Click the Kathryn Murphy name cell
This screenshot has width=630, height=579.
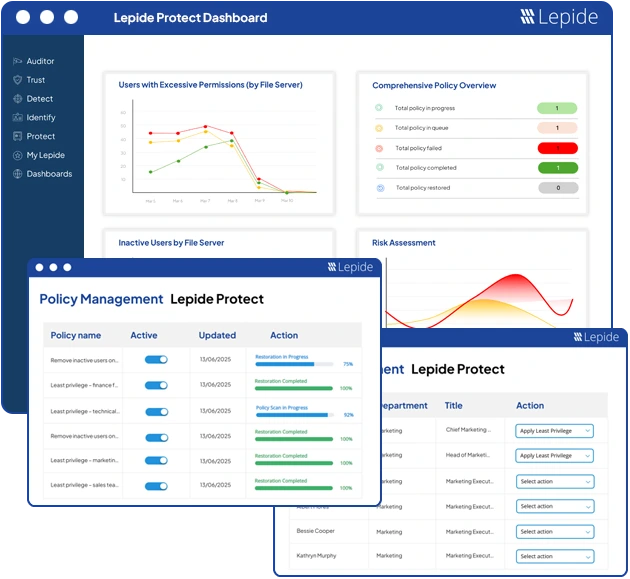point(316,556)
